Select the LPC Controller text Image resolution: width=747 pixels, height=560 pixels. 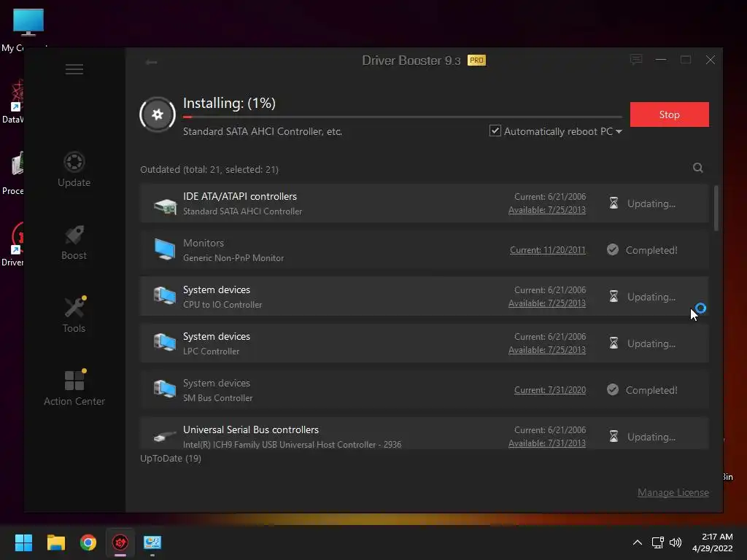coord(211,351)
